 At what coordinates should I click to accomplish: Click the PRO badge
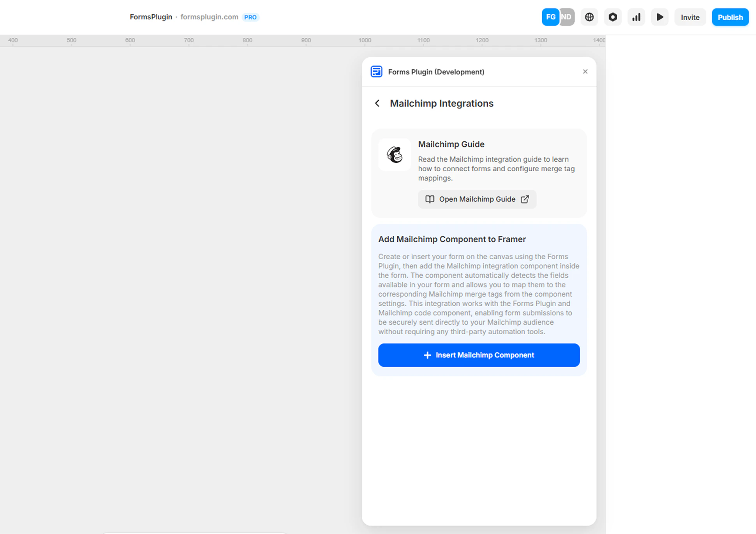(250, 17)
